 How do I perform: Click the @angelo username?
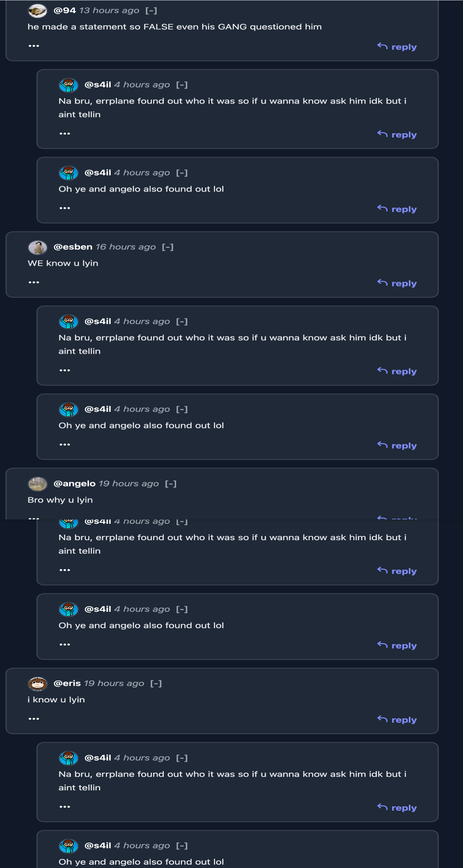(74, 484)
